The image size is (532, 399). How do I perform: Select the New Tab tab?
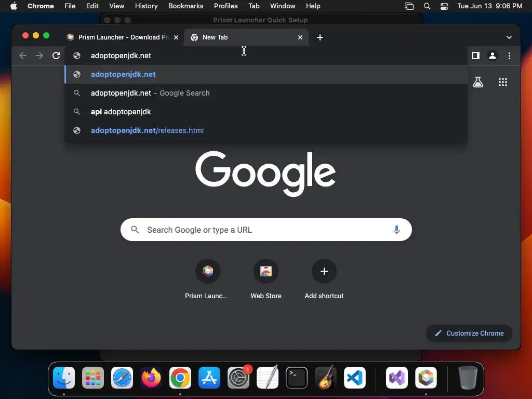[x=246, y=37]
